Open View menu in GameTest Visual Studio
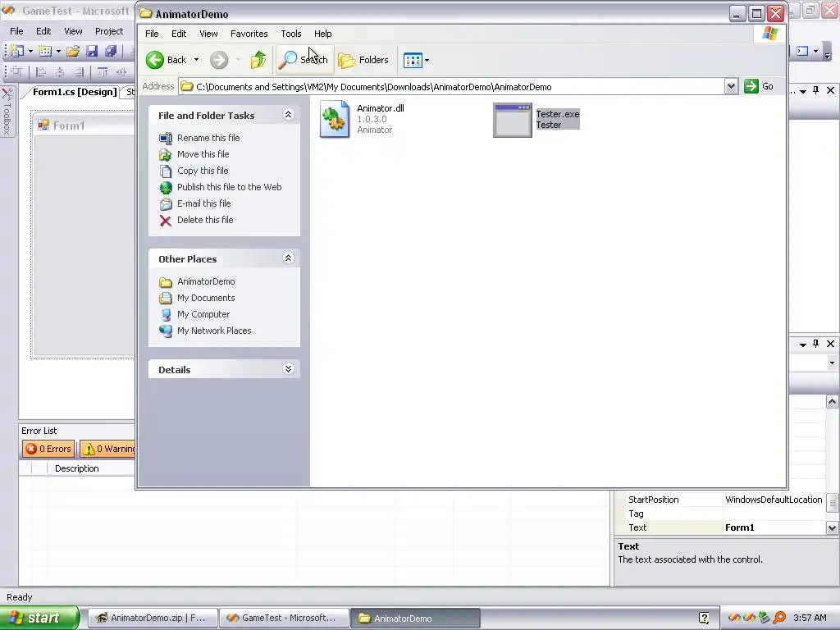 point(73,31)
